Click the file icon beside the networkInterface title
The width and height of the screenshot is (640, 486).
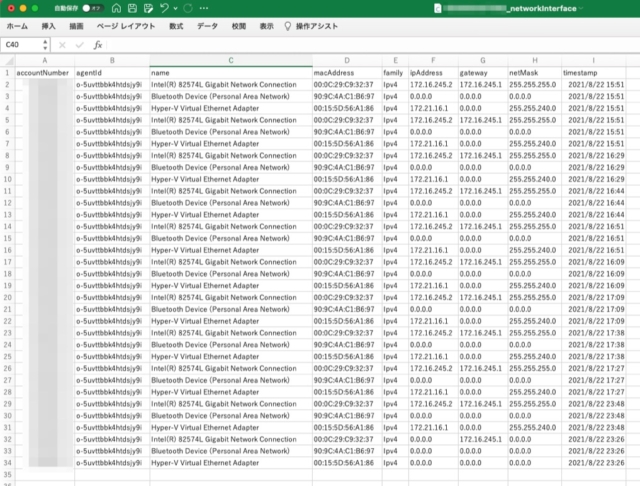438,8
